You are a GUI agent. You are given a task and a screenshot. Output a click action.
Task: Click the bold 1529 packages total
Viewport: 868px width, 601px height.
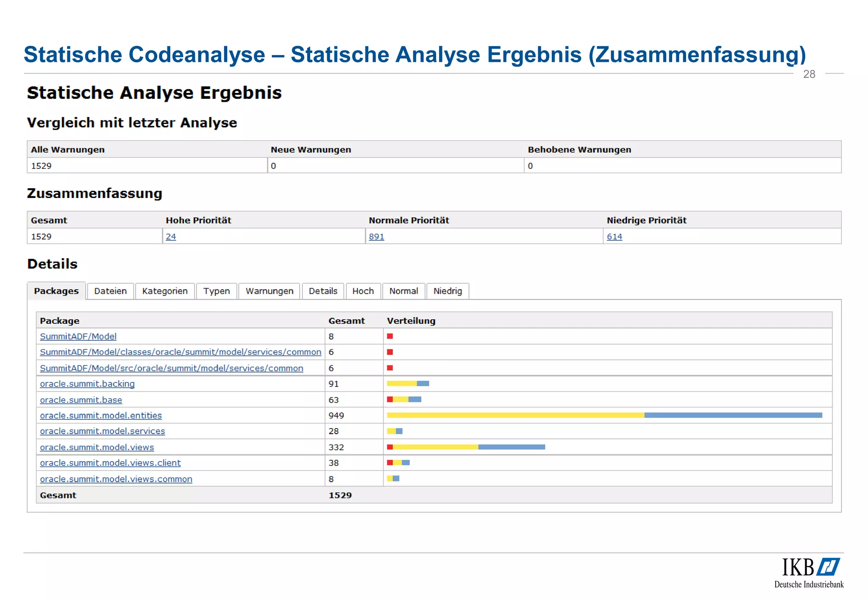click(340, 495)
